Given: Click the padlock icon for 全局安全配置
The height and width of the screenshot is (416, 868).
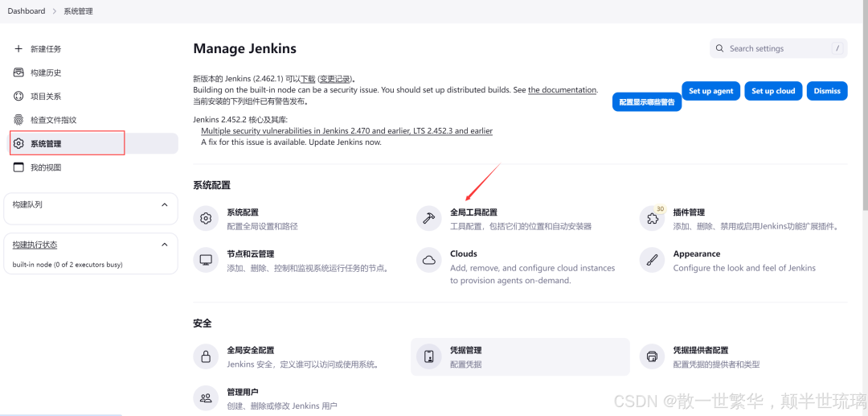Looking at the screenshot, I should click(x=206, y=356).
